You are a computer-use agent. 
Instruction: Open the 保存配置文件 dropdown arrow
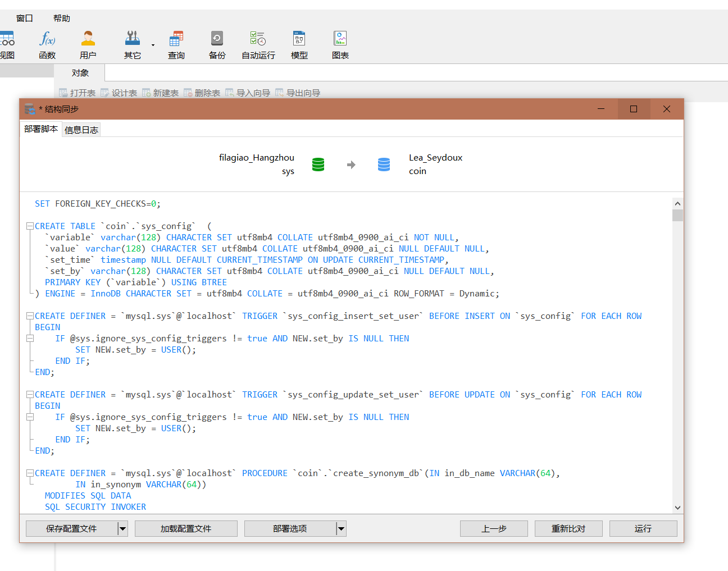point(122,528)
